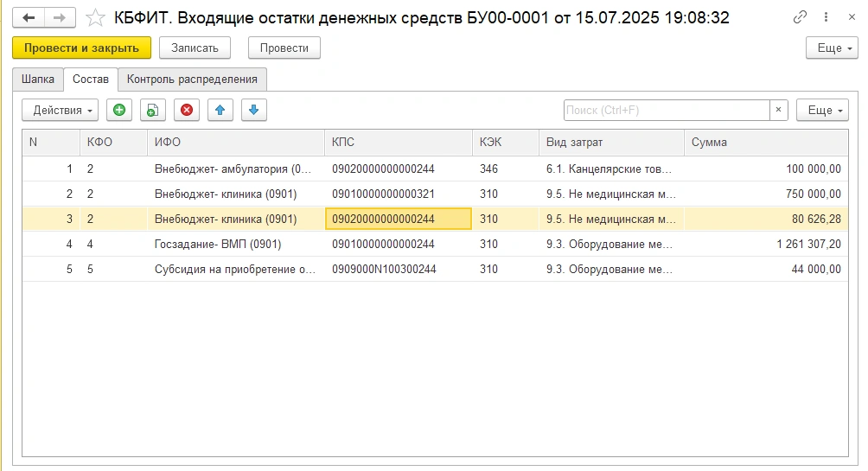868x471 pixels.
Task: Add a new row with green plus icon
Action: click(x=119, y=110)
